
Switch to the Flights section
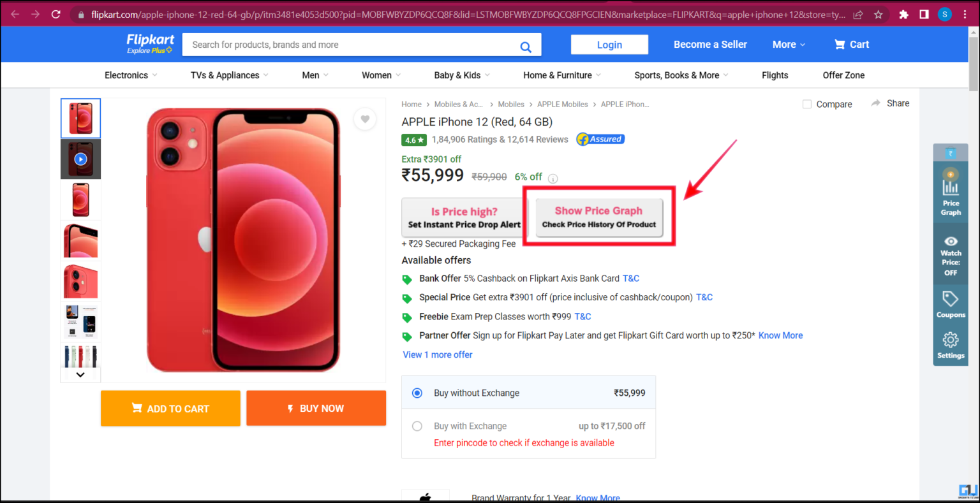coord(775,75)
